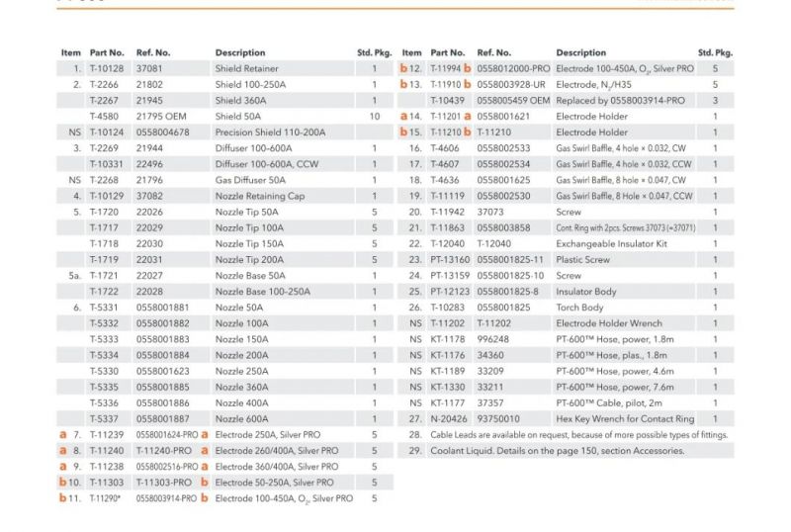The height and width of the screenshot is (532, 791).
Task: Click part number T-11239 Electrode 250A
Action: click(107, 434)
